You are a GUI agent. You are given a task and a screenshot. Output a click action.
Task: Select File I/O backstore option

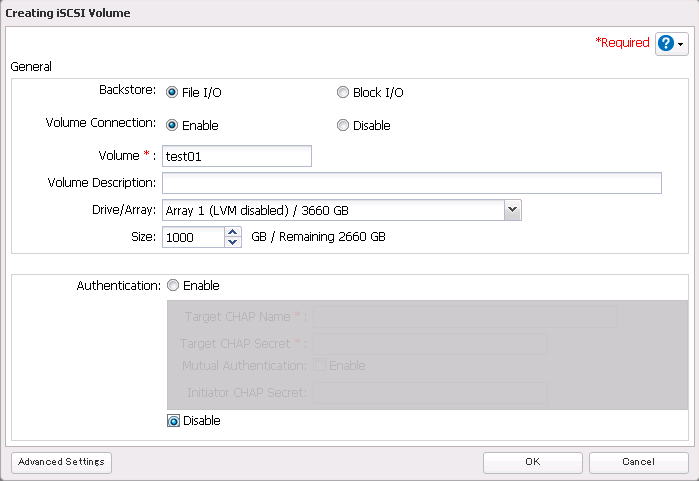[172, 92]
